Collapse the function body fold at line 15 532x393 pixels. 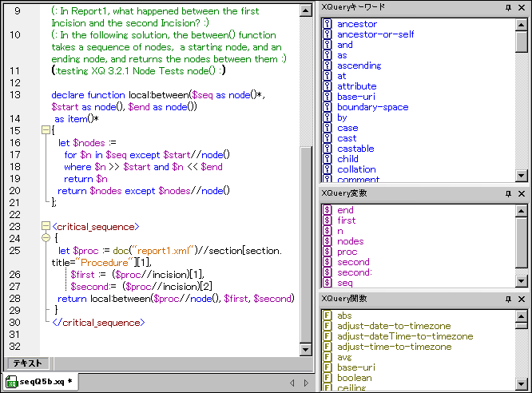click(46, 129)
